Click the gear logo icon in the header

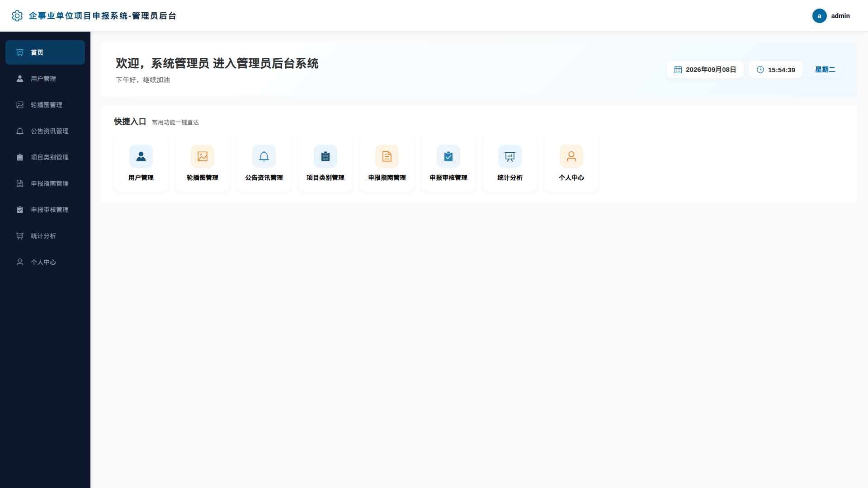pos(17,16)
